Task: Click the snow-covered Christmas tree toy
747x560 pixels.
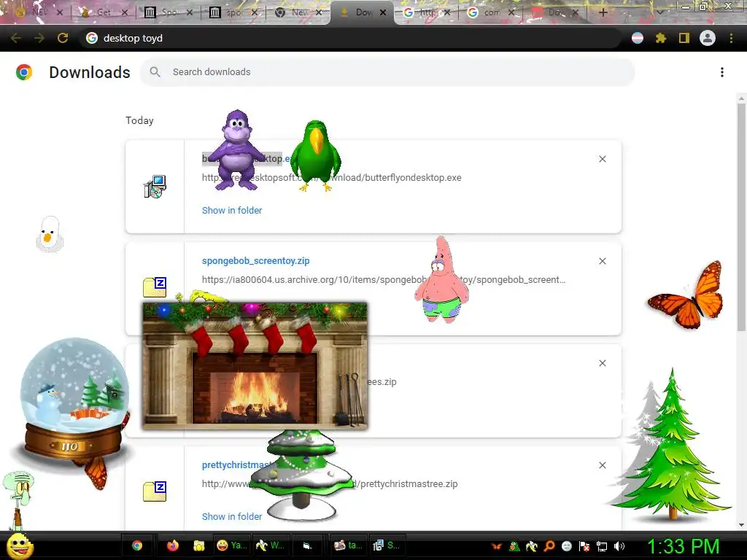Action: point(300,475)
